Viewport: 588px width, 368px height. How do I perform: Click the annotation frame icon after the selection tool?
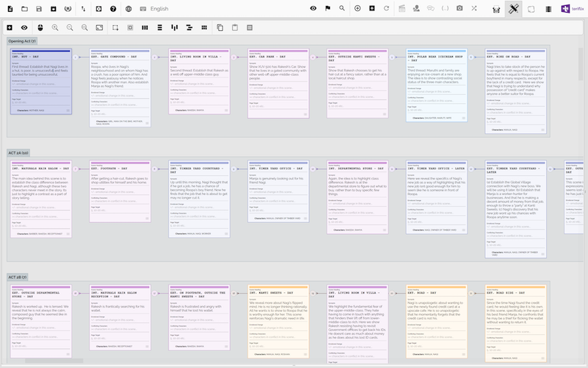tap(130, 27)
